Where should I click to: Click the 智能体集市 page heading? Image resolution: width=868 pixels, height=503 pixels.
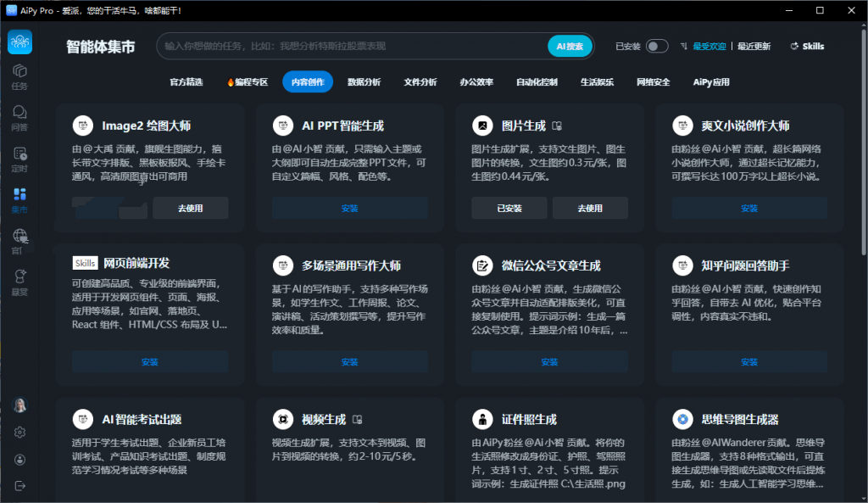pos(101,48)
